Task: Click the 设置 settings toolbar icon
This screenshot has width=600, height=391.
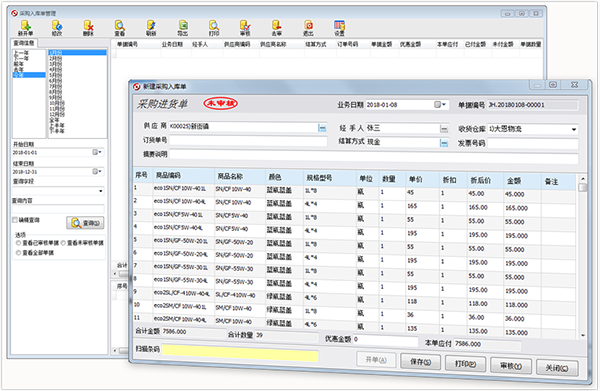Action: tap(339, 28)
